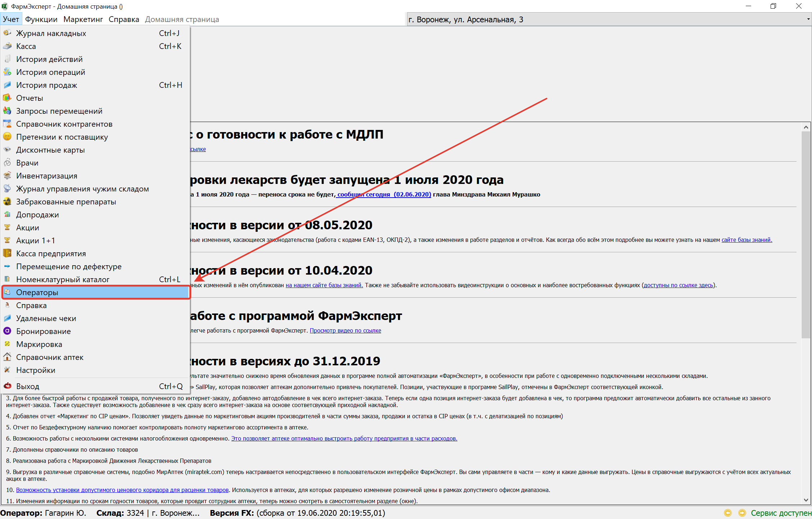Click the Дисконтные карты icon
The width and height of the screenshot is (812, 519).
(7, 150)
